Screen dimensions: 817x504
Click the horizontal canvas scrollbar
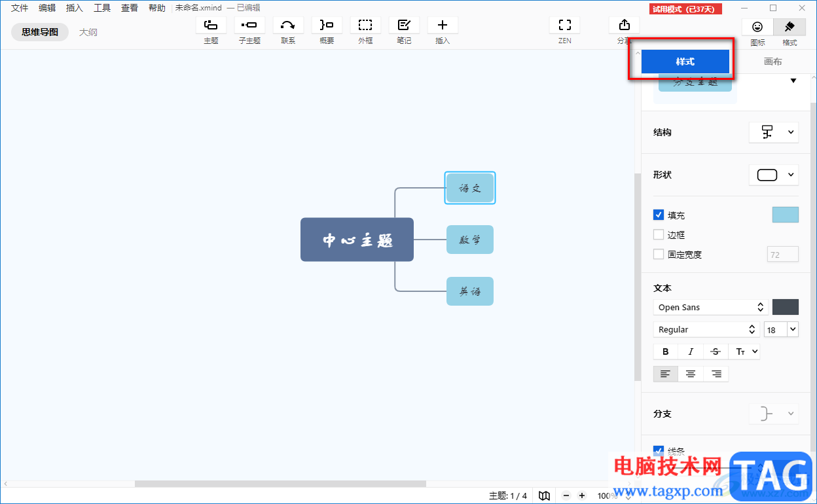point(280,484)
